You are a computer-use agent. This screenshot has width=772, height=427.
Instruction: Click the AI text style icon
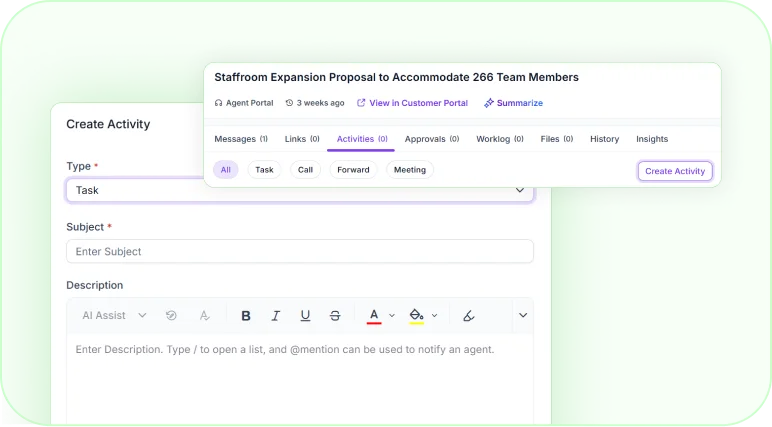pos(205,316)
